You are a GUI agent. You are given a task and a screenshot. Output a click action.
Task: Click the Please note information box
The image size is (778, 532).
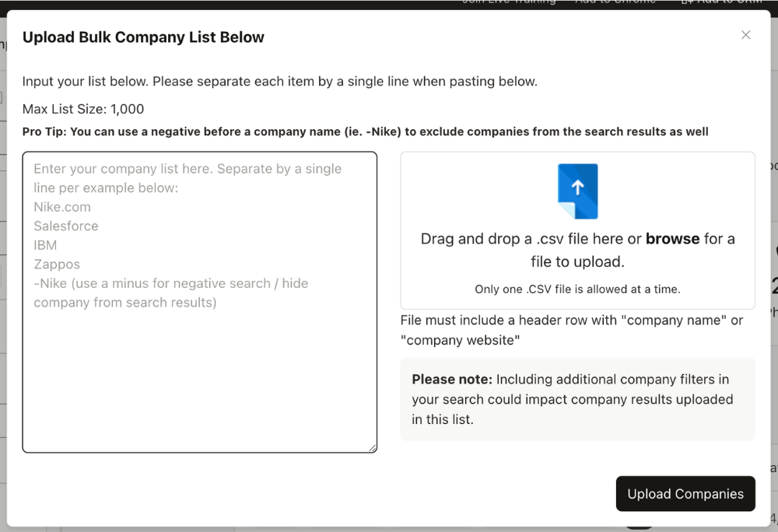point(577,399)
